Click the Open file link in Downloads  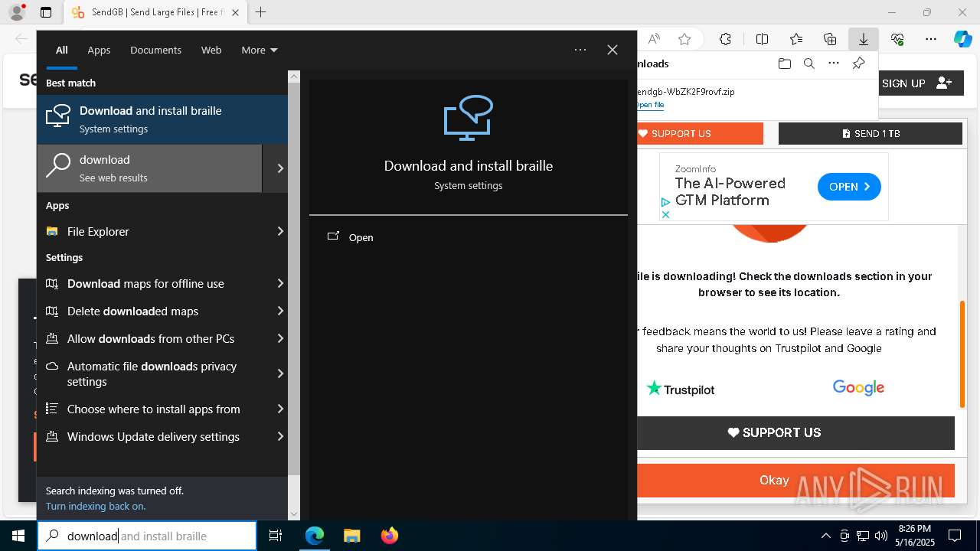pos(650,105)
